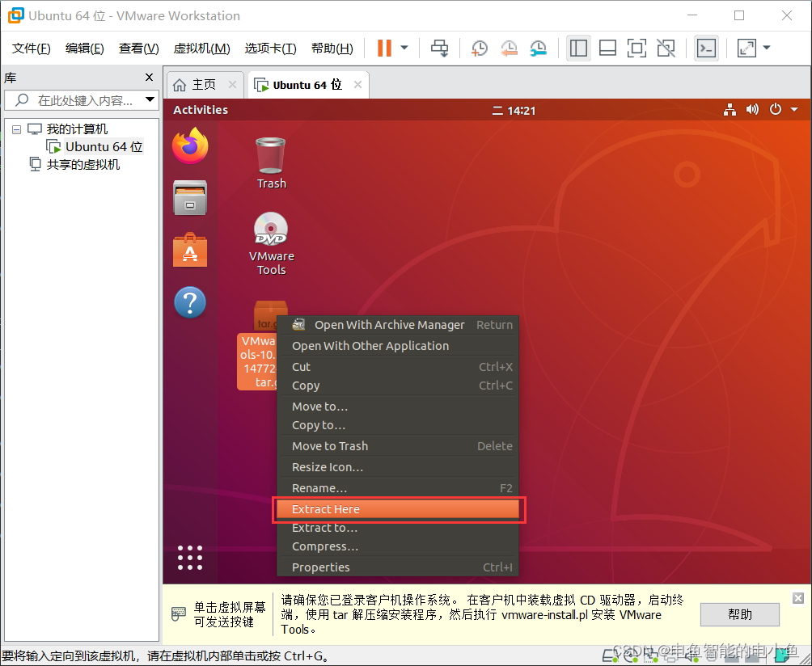Open the stretch mode dropdown arrow
Screen dimensions: 812x666
pos(767,48)
